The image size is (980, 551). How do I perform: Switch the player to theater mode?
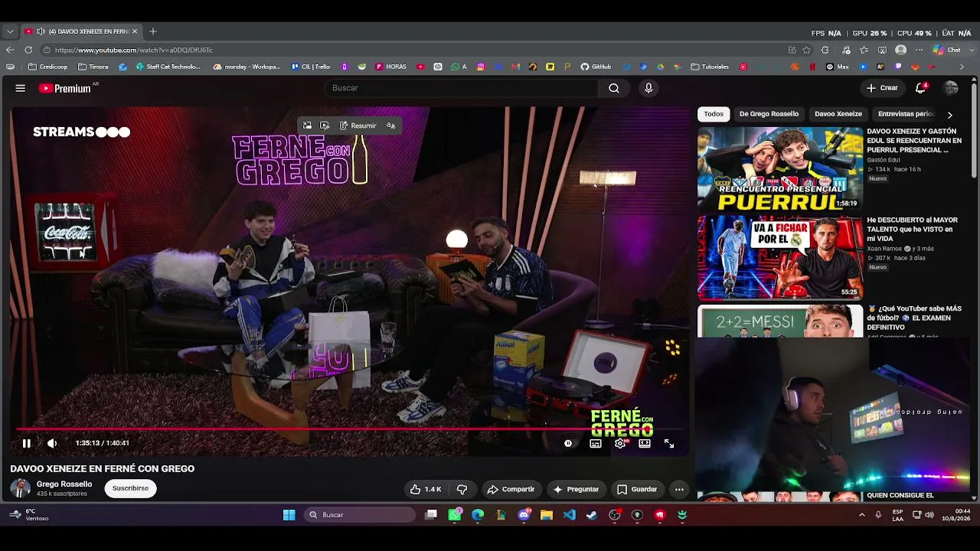click(645, 443)
